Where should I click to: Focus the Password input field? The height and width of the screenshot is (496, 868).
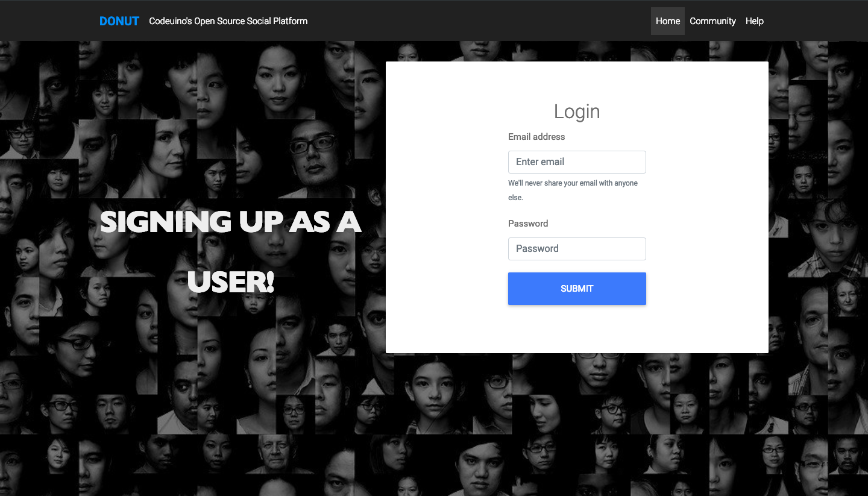577,249
